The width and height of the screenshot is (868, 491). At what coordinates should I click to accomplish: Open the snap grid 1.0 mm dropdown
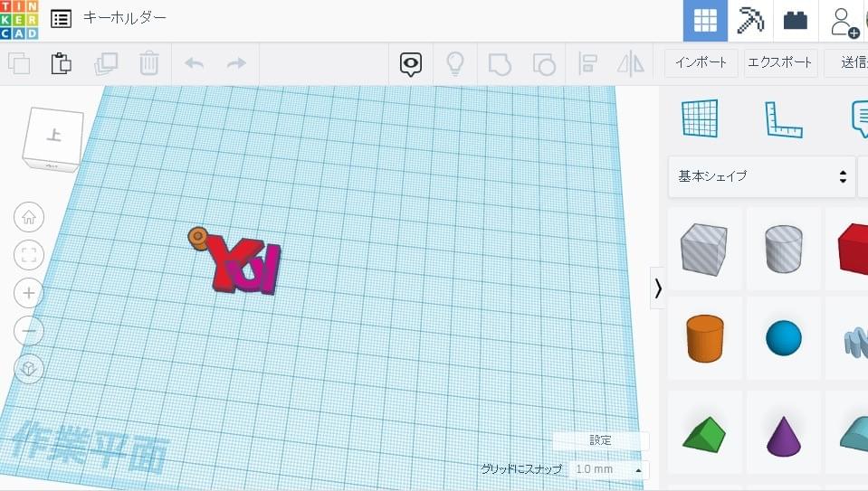tap(608, 469)
